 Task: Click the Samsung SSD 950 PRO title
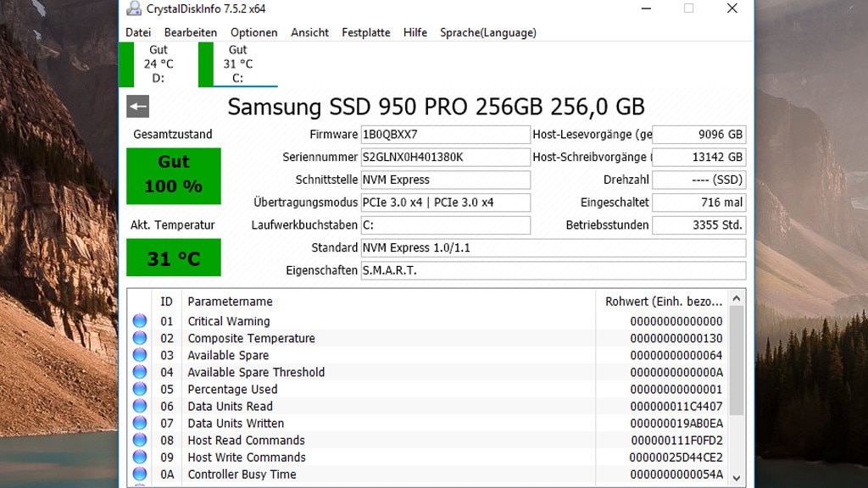(437, 106)
